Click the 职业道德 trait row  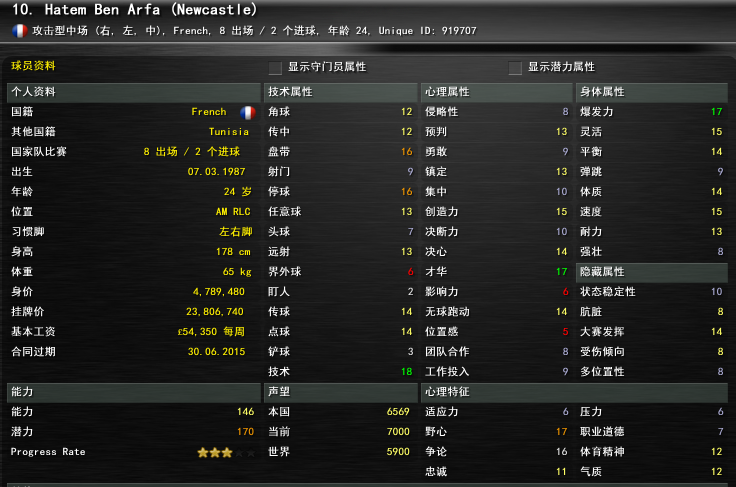point(652,432)
